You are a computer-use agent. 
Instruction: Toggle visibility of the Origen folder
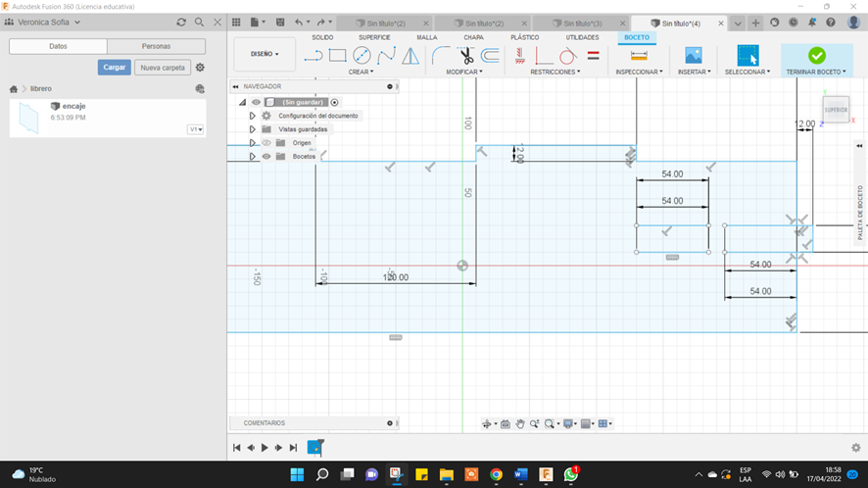click(266, 143)
